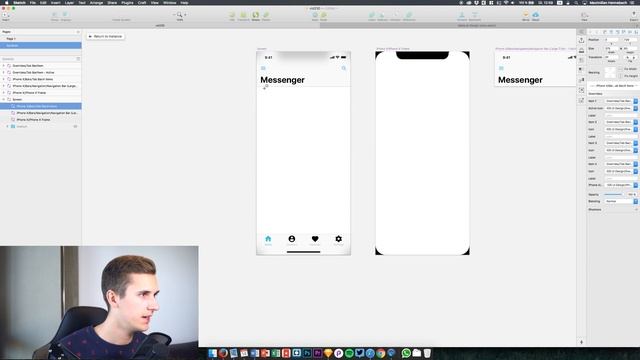Image resolution: width=640 pixels, height=360 pixels.
Task: Click the gear icon in the artboard tab bar
Action: [338, 239]
